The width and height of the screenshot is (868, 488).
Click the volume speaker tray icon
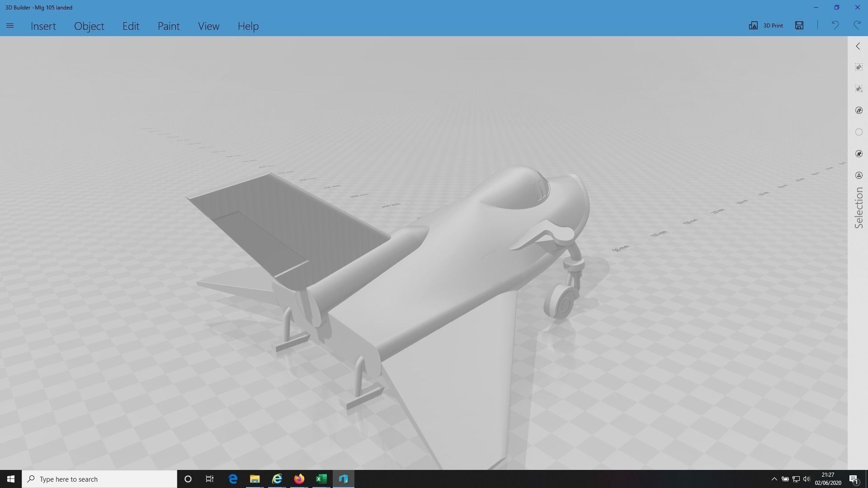(807, 479)
